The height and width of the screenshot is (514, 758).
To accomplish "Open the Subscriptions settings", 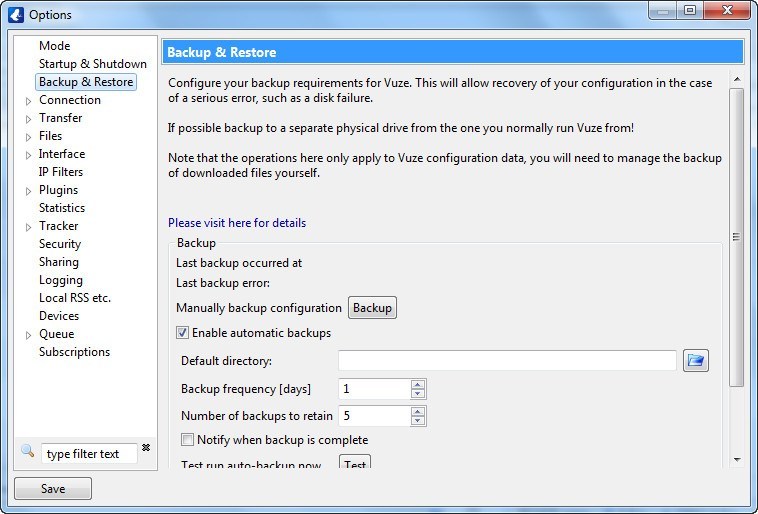I will click(74, 352).
